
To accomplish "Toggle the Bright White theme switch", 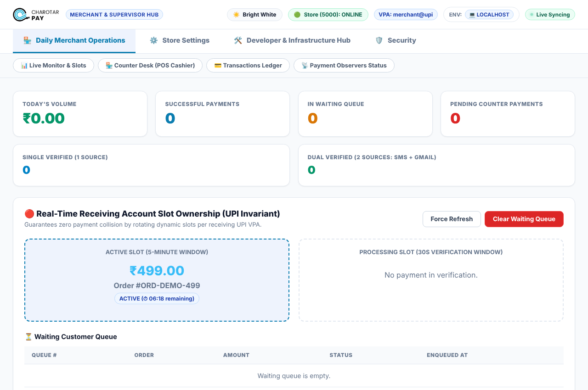I will click(x=254, y=15).
